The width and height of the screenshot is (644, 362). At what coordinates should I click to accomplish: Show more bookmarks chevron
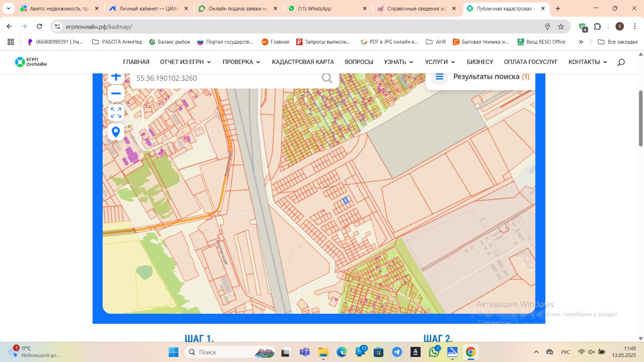pos(581,42)
